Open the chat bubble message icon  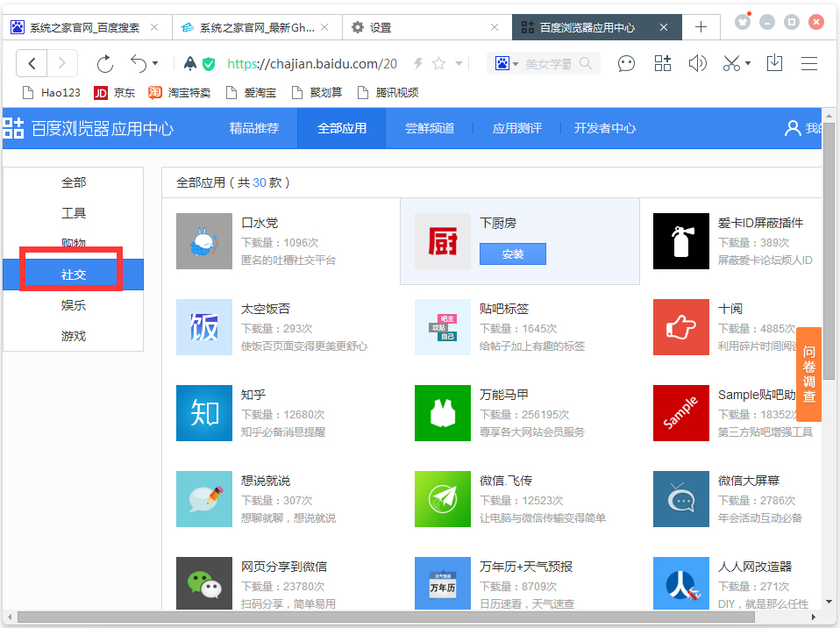point(626,64)
